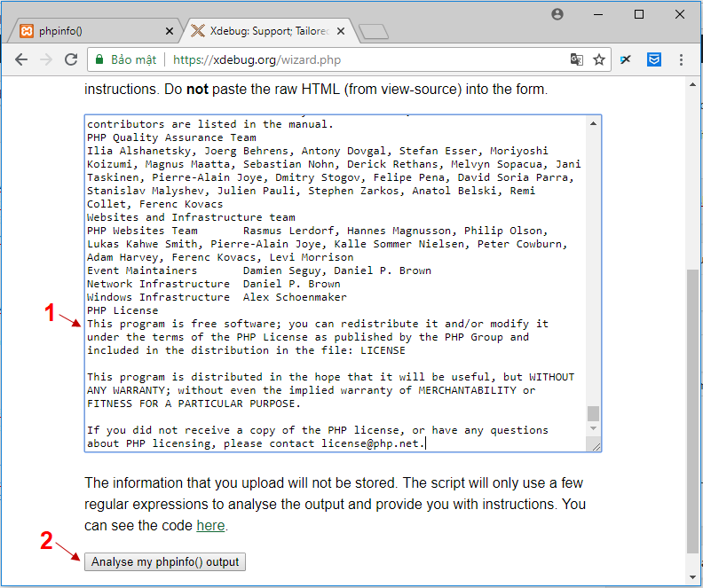703x588 pixels.
Task: Open a new browser tab
Action: point(374,31)
